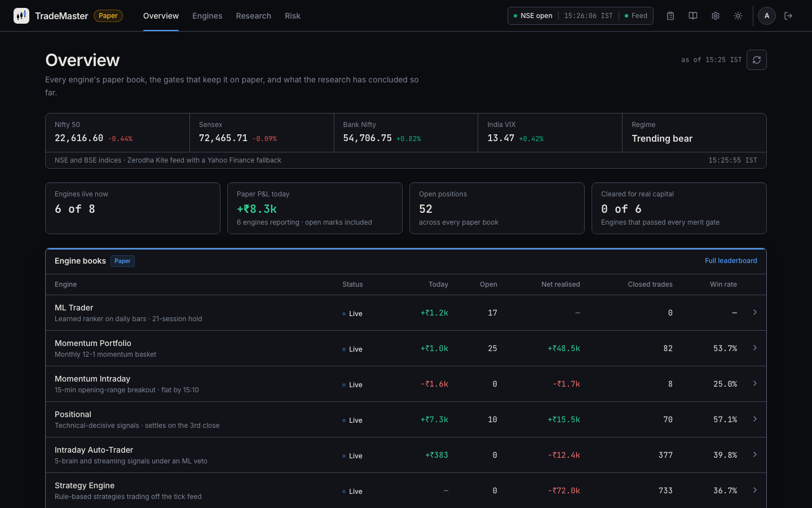Viewport: 812px width, 508px height.
Task: Open the Full leaderboard link
Action: click(731, 261)
